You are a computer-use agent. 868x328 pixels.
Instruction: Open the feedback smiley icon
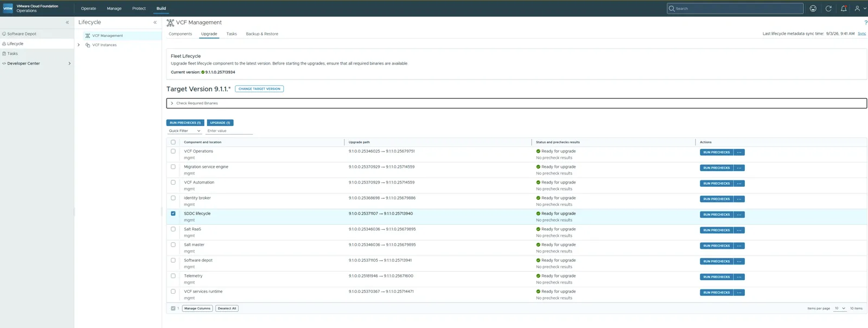point(813,8)
